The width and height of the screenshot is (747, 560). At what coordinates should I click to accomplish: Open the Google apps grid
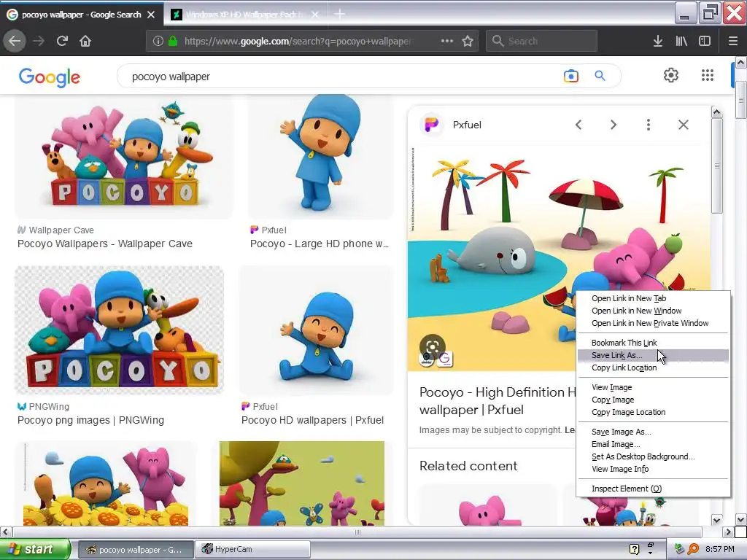click(x=708, y=75)
